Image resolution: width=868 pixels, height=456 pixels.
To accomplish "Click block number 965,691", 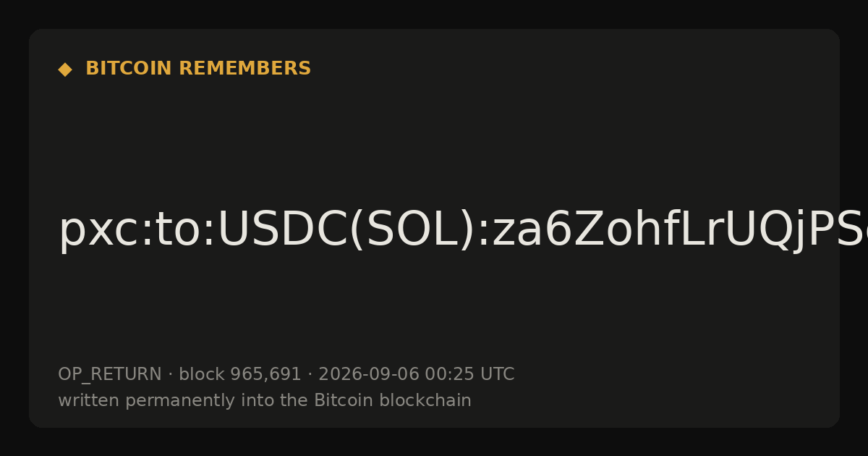I will click(x=265, y=375).
